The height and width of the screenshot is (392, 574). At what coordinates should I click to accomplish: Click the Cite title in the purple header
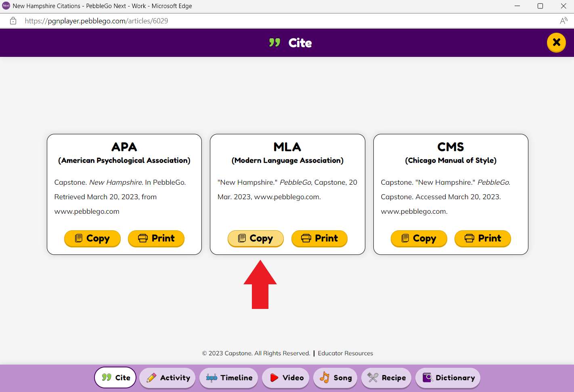coord(300,43)
